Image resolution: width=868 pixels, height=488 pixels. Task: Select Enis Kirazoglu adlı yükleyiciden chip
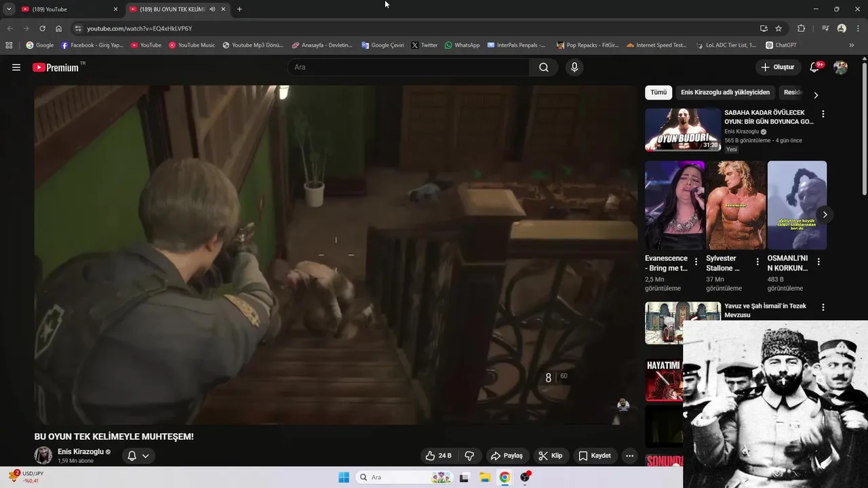click(725, 92)
